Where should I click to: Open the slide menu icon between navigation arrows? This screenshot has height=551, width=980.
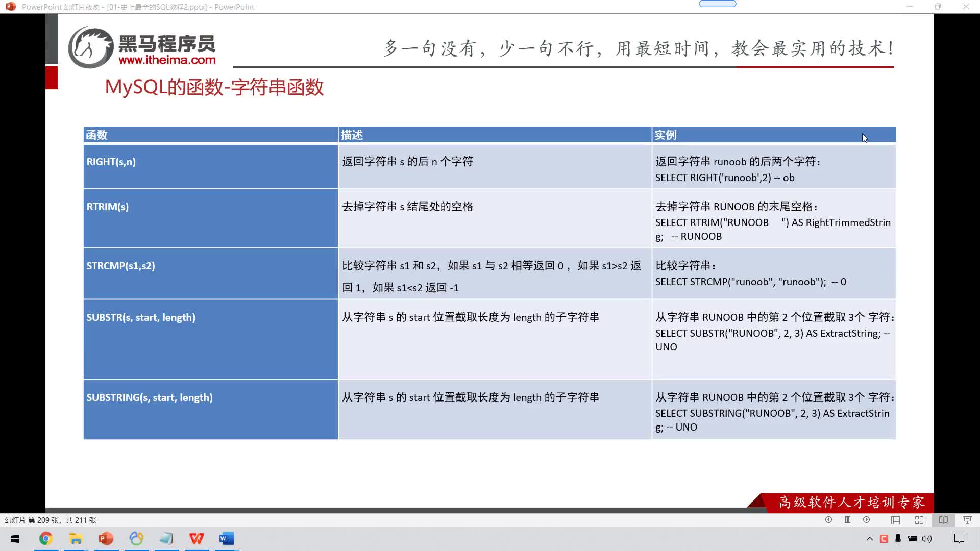[x=847, y=520]
